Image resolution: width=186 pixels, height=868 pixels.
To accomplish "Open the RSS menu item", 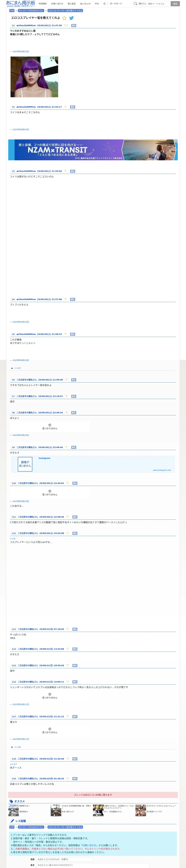I will 97,4.
